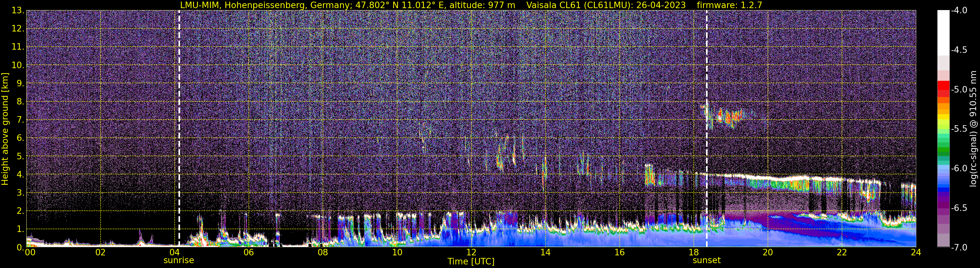Click the "06" time axis tick label
980x268 pixels.
[x=249, y=252]
